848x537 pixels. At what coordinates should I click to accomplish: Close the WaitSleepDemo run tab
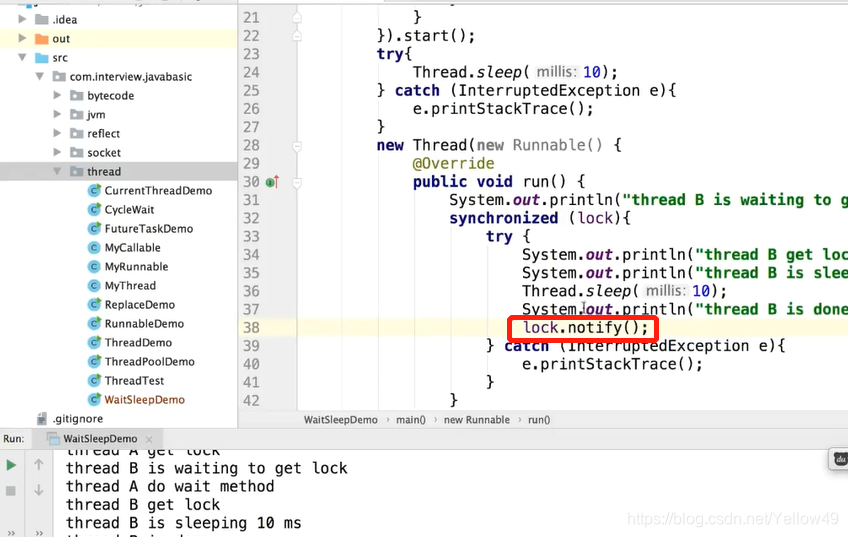(149, 439)
